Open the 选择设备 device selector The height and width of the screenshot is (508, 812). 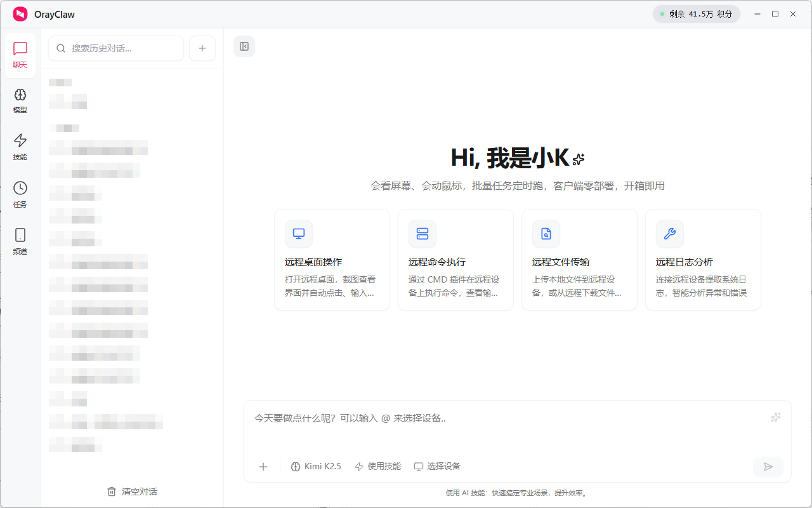pos(437,467)
